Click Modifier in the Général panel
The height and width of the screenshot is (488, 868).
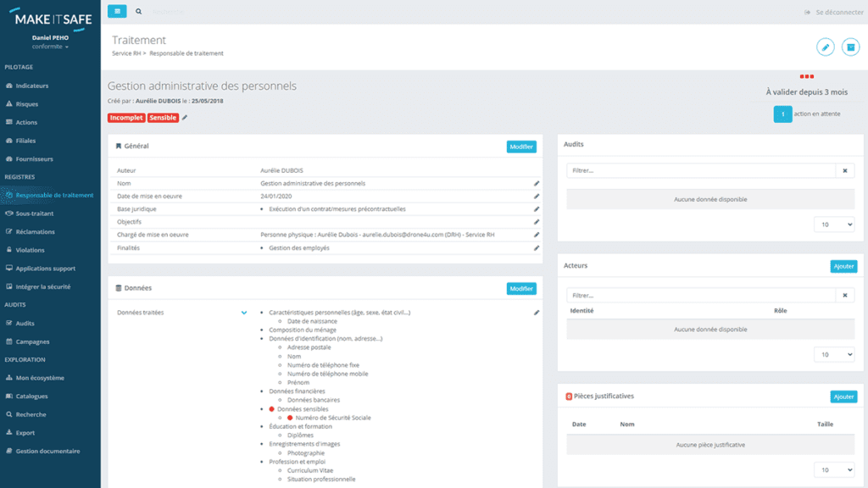tap(521, 147)
